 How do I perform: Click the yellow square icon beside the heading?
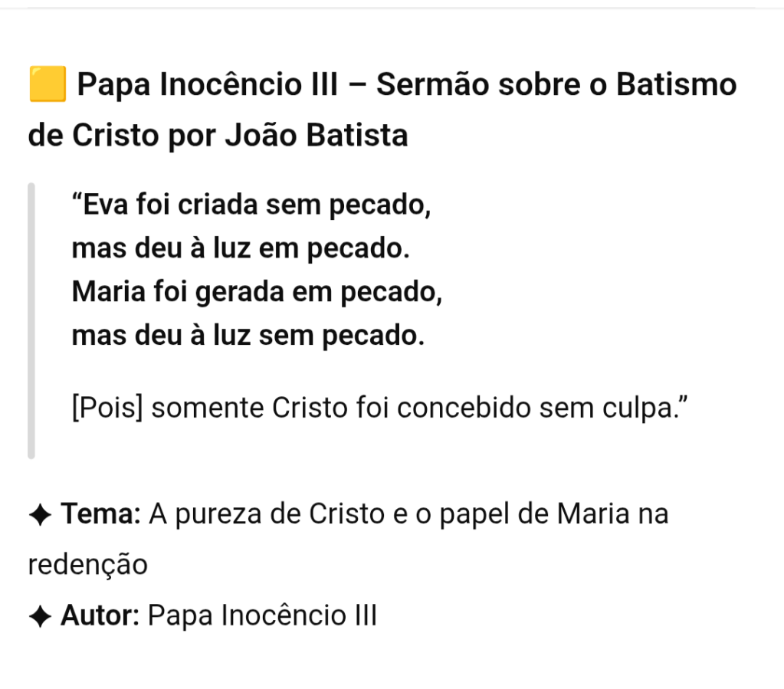click(x=47, y=85)
